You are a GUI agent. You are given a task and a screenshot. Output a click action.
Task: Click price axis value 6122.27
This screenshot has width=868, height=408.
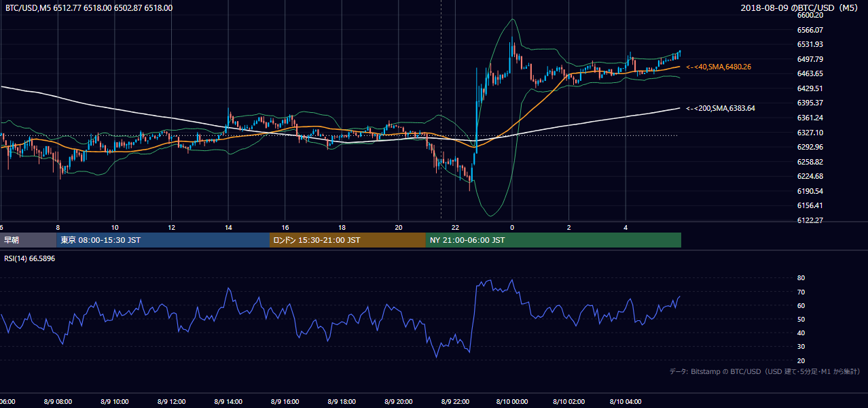click(810, 220)
